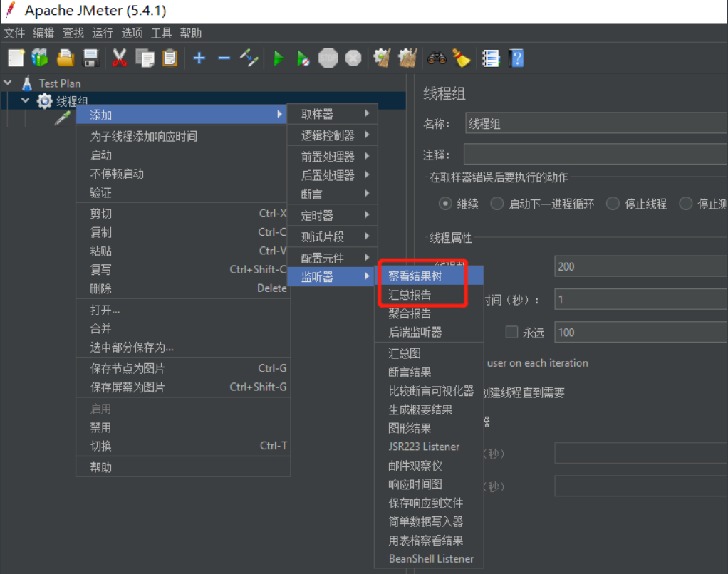Choose 汇总报告 listener
Image resolution: width=728 pixels, height=574 pixels.
tap(429, 295)
